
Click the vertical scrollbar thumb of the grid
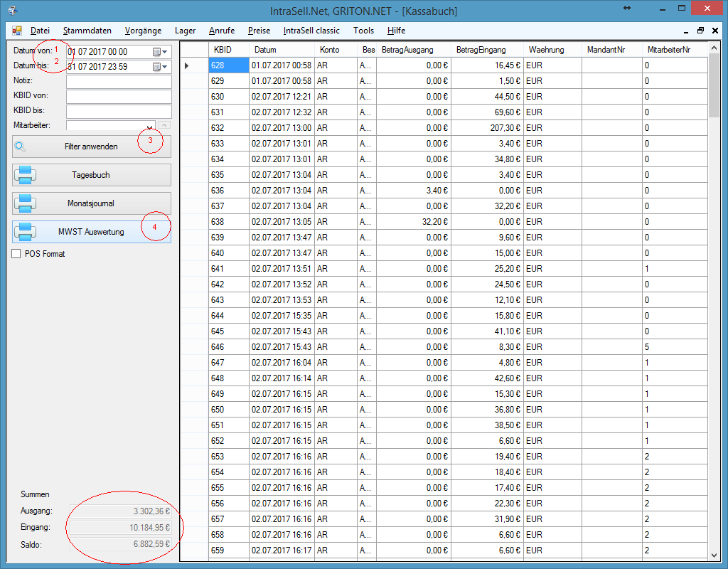tap(714, 85)
